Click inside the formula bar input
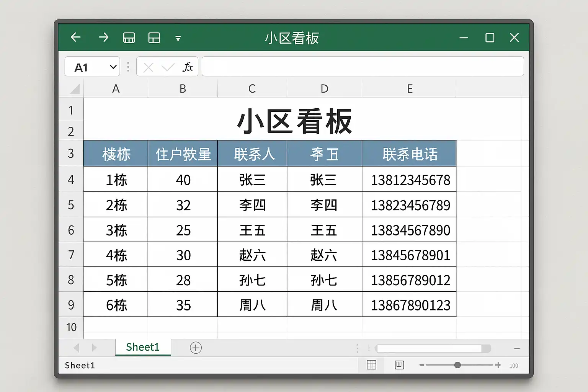This screenshot has height=392, width=588. (x=363, y=67)
